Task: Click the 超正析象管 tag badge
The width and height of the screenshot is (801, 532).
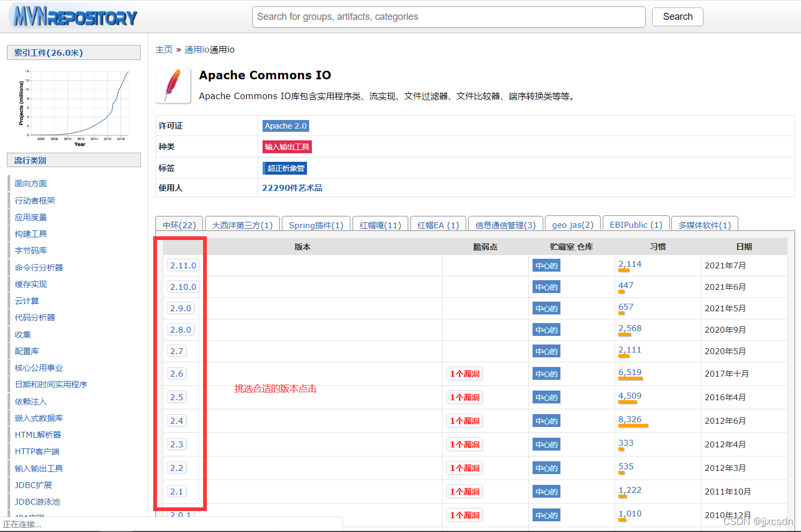Action: tap(285, 168)
